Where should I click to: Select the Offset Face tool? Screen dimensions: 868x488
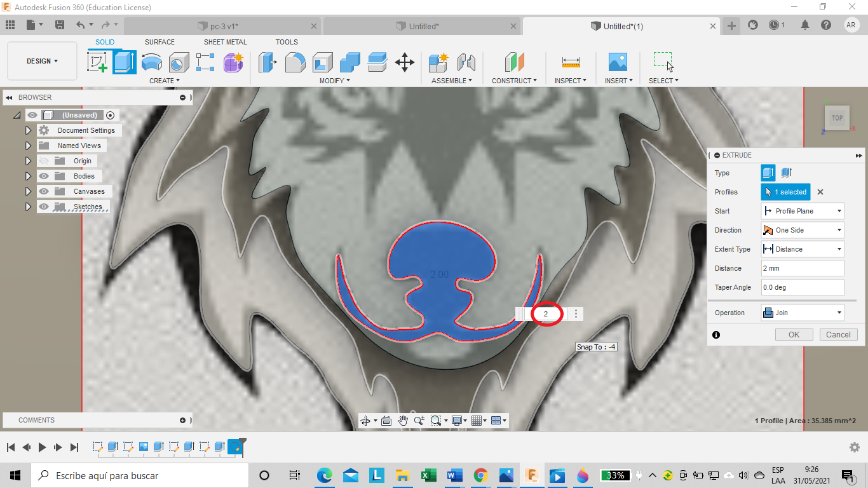[x=377, y=62]
